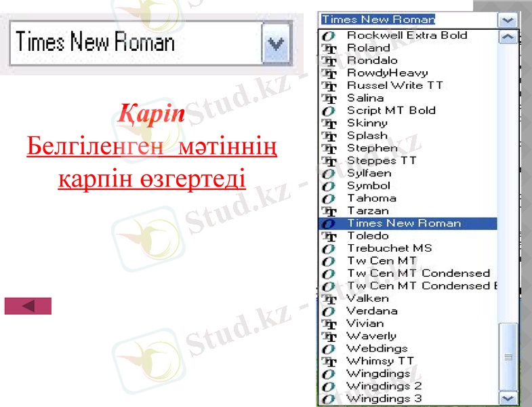Click the TrueType icon beside Stephen
532x407 pixels.
pyautogui.click(x=329, y=149)
